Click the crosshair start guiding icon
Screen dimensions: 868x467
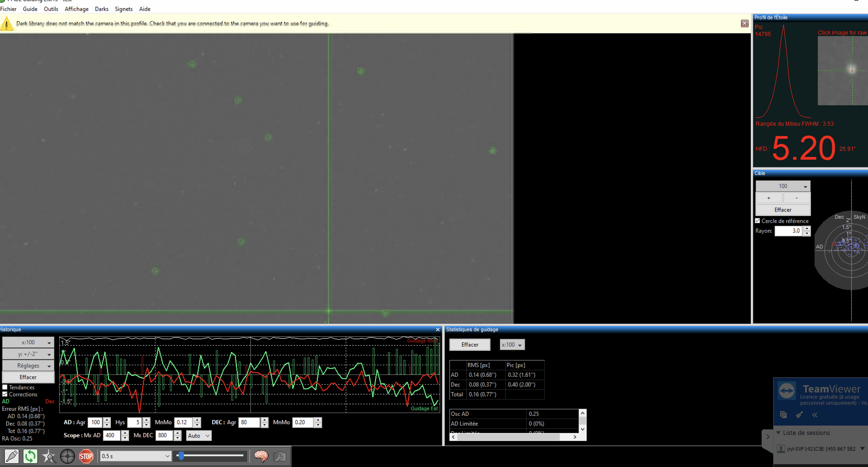[x=67, y=456]
